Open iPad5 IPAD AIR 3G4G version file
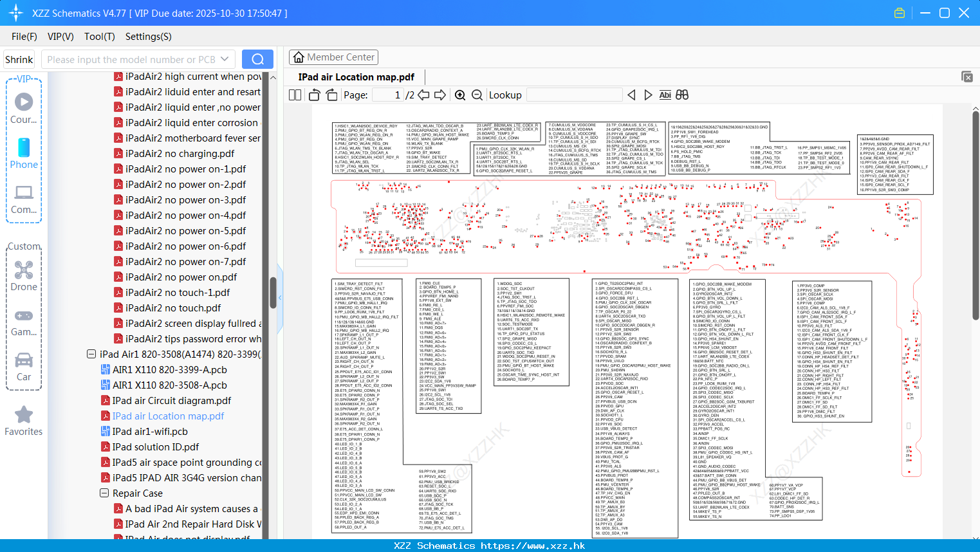980x552 pixels. [x=187, y=477]
